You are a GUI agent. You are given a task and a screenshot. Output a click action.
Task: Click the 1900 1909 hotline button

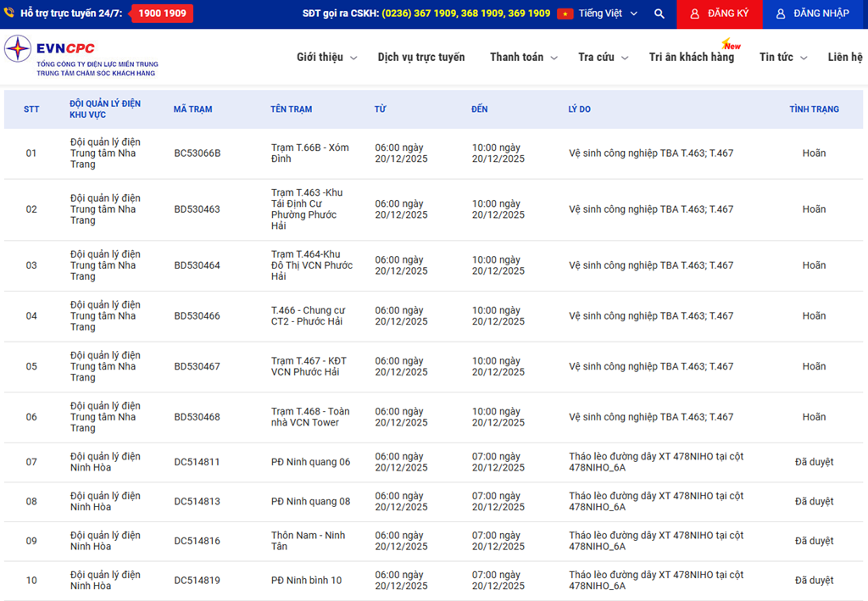coord(162,14)
